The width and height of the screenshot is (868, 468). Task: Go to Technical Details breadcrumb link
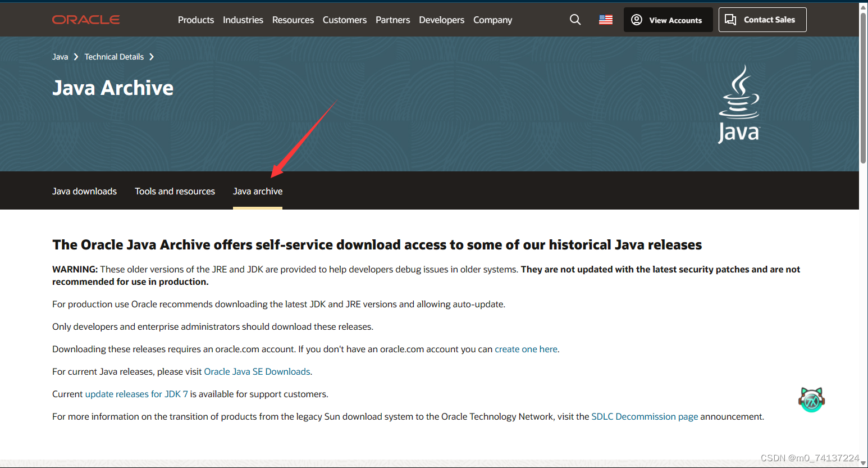tap(114, 57)
